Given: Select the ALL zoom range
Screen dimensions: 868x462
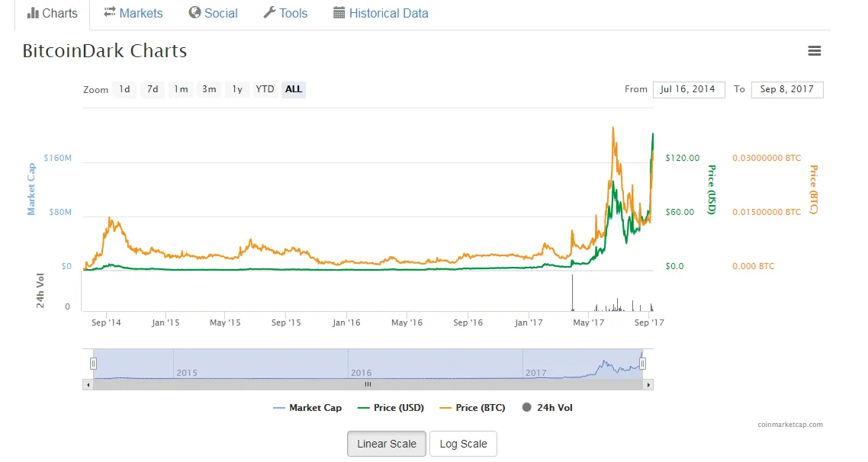Looking at the screenshot, I should tap(294, 89).
